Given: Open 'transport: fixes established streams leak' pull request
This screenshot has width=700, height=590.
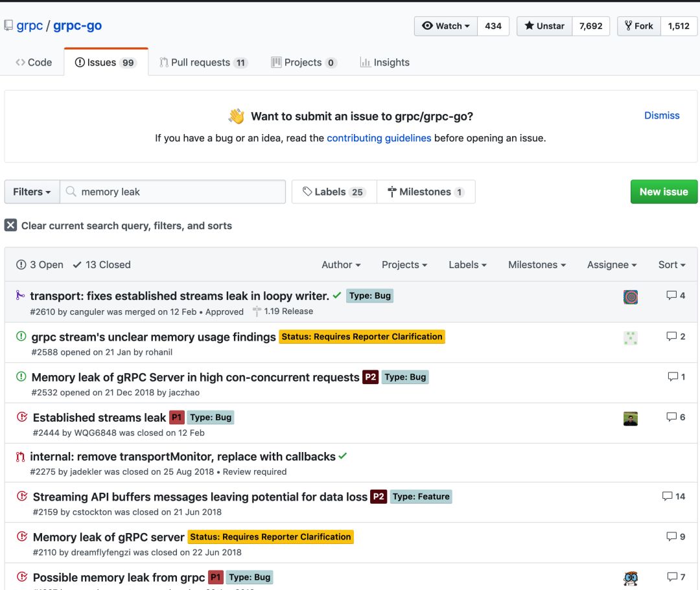Looking at the screenshot, I should 180,296.
